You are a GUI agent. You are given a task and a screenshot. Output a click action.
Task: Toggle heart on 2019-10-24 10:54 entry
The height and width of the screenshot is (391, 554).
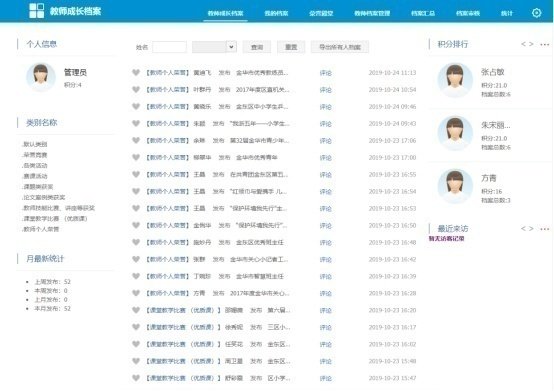136,89
